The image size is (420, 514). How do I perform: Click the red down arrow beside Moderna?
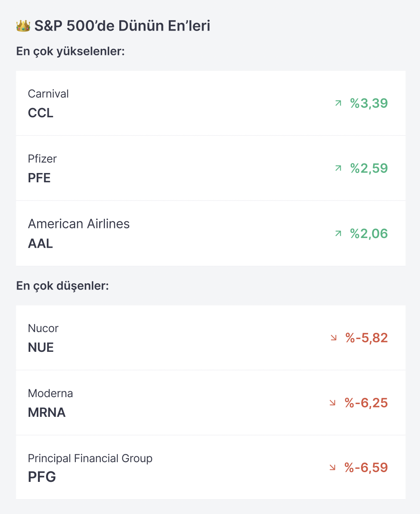click(x=333, y=403)
